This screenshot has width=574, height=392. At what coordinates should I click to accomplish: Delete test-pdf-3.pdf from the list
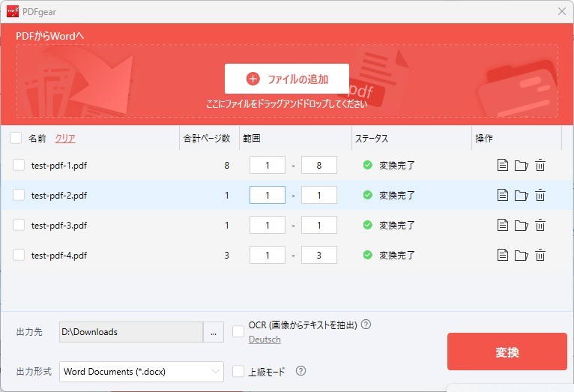[x=540, y=225]
